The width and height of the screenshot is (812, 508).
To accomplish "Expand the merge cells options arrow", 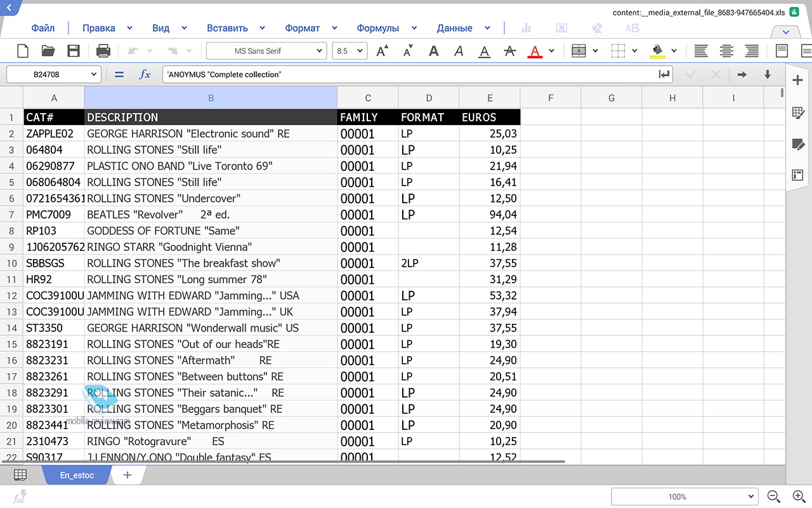I will point(595,51).
